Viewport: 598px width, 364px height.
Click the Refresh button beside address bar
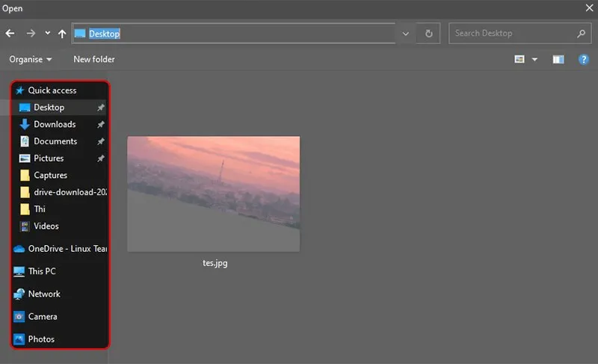click(x=428, y=34)
